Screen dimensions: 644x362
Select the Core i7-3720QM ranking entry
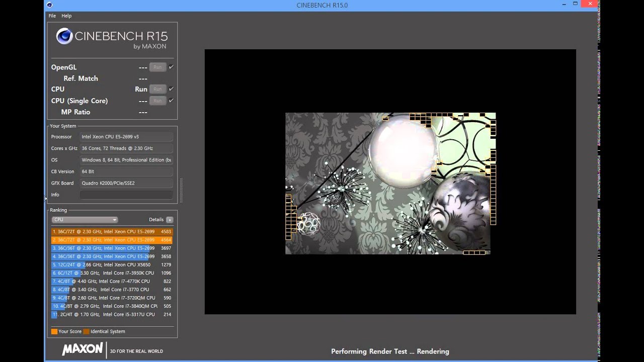coord(112,298)
